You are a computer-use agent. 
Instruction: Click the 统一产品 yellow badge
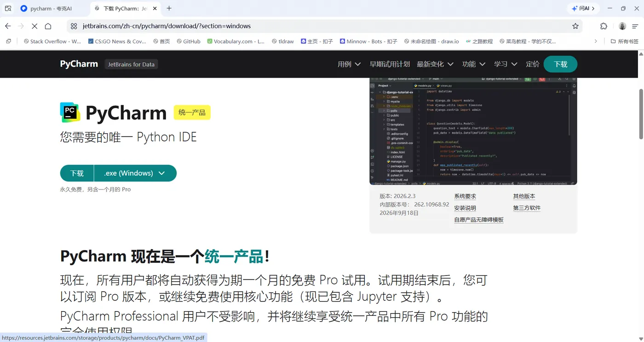coord(192,113)
